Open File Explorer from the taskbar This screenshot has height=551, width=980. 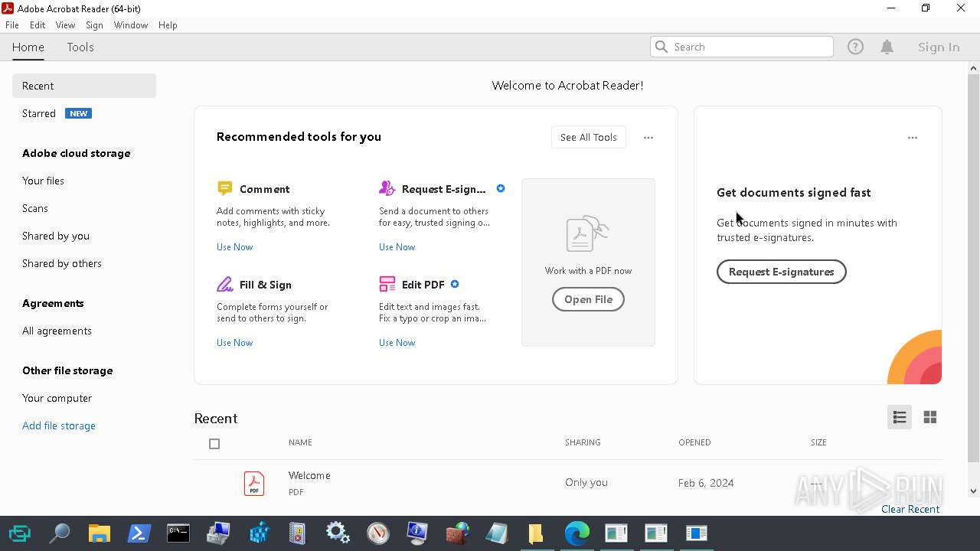point(99,533)
